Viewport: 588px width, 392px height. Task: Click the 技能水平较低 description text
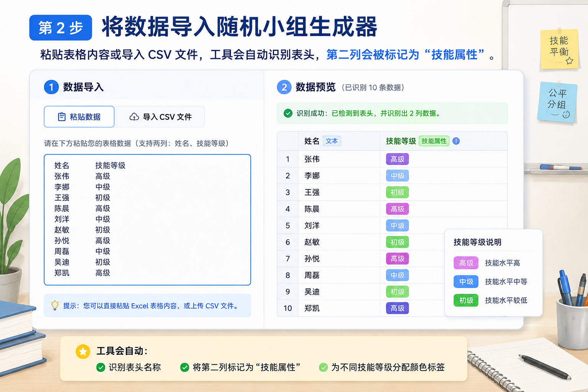[506, 301]
